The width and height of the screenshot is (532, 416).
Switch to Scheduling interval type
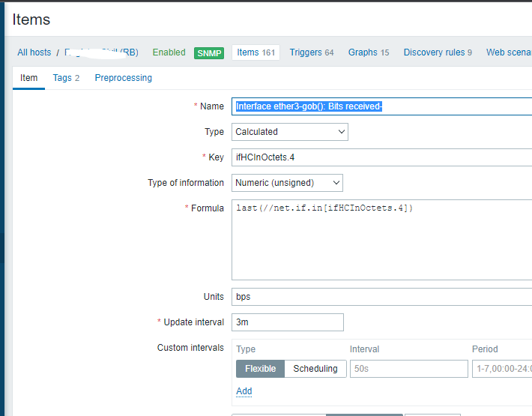tap(315, 369)
